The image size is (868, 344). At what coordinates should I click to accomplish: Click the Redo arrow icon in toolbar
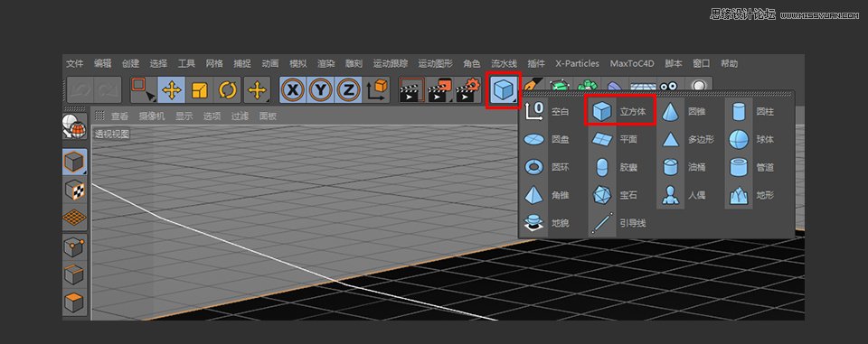point(108,89)
